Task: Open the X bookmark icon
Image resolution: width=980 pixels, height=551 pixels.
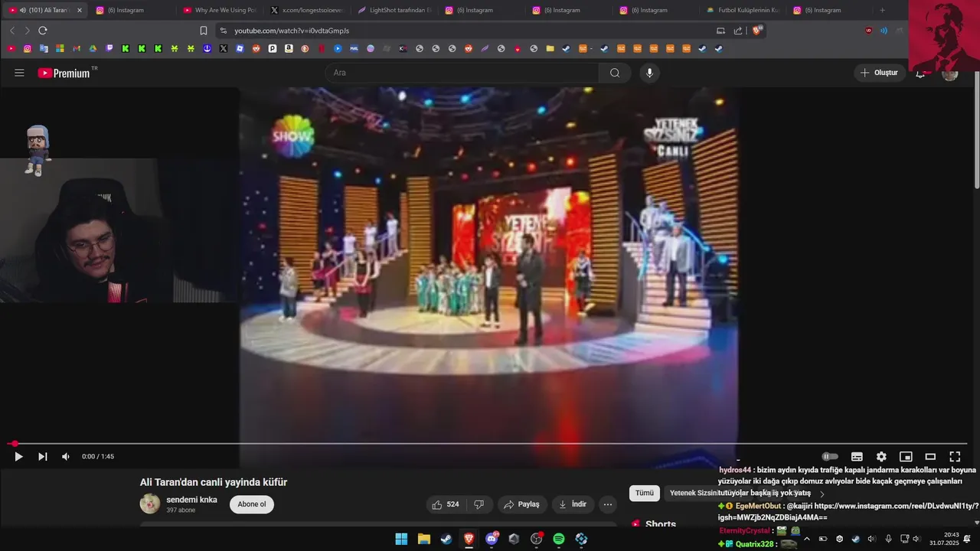Action: [224, 48]
